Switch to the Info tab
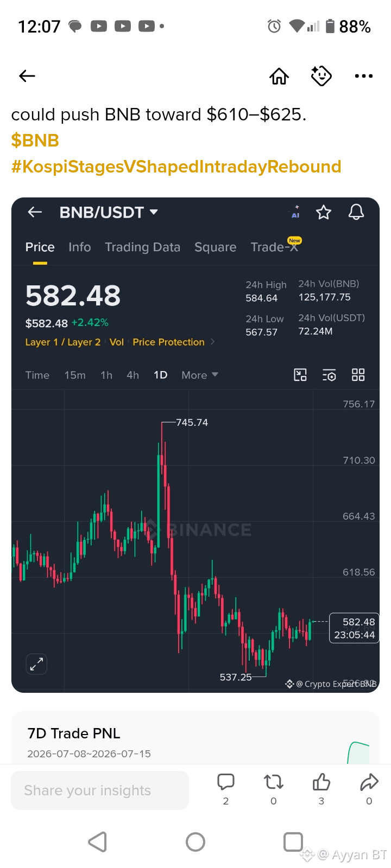This screenshot has height=868, width=391. [80, 247]
